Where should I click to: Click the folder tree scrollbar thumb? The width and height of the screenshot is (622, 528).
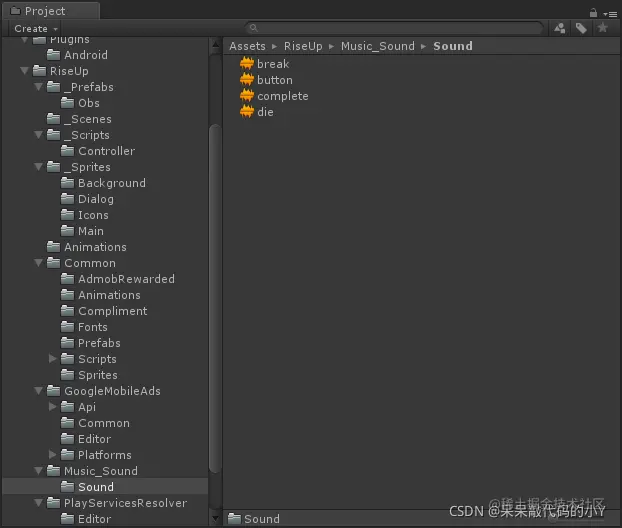[x=215, y=299]
